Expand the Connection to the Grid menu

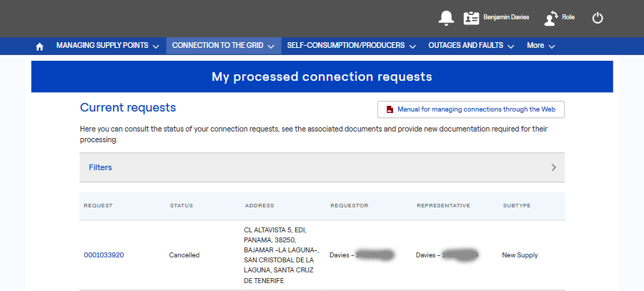coord(223,46)
